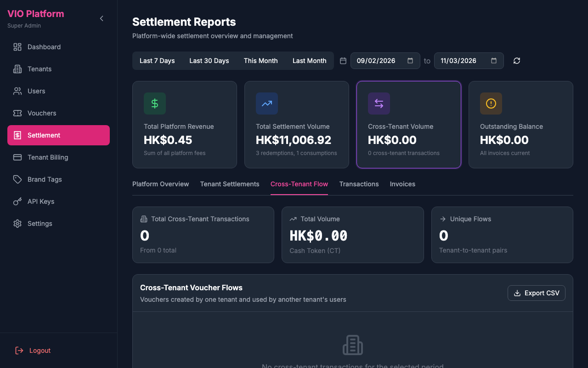Viewport: 588px width, 368px height.
Task: Click the cross-tenant exchange arrows icon
Action: tap(379, 103)
